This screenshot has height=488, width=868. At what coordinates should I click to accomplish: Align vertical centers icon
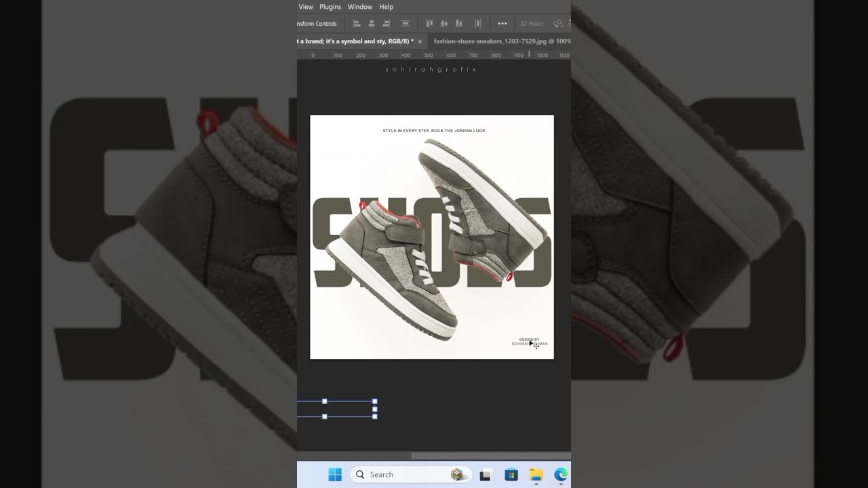point(444,24)
